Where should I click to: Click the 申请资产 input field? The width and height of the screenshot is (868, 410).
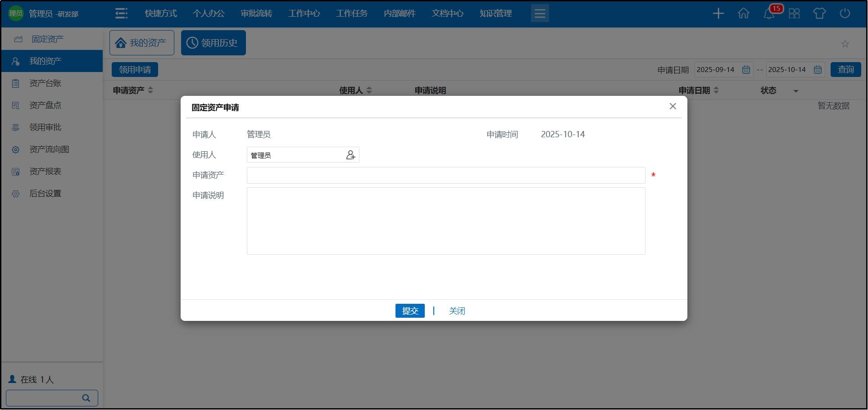pos(445,176)
